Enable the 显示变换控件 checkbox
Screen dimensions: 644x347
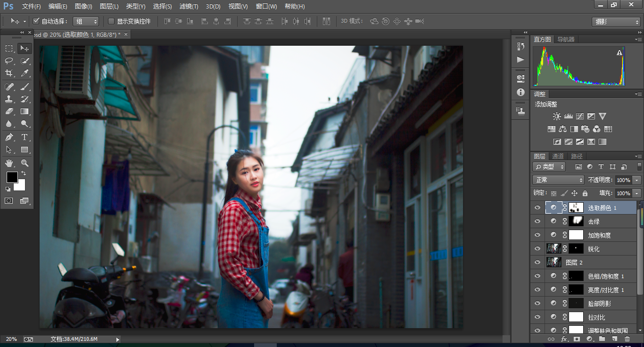click(111, 21)
